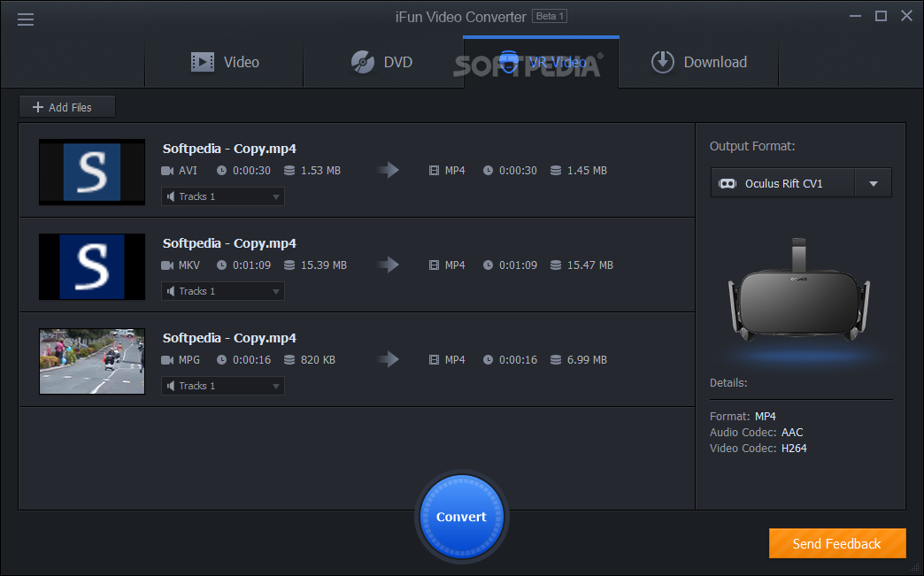Click the conversion arrow in MKV row
This screenshot has height=576, width=924.
(389, 265)
